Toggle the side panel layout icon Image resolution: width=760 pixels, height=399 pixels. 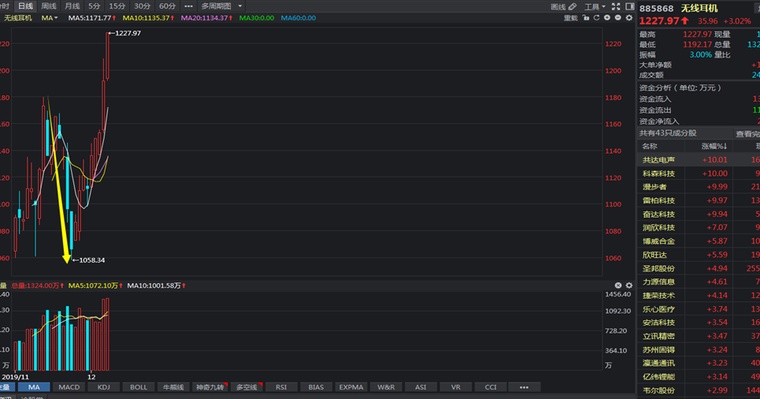[x=630, y=6]
